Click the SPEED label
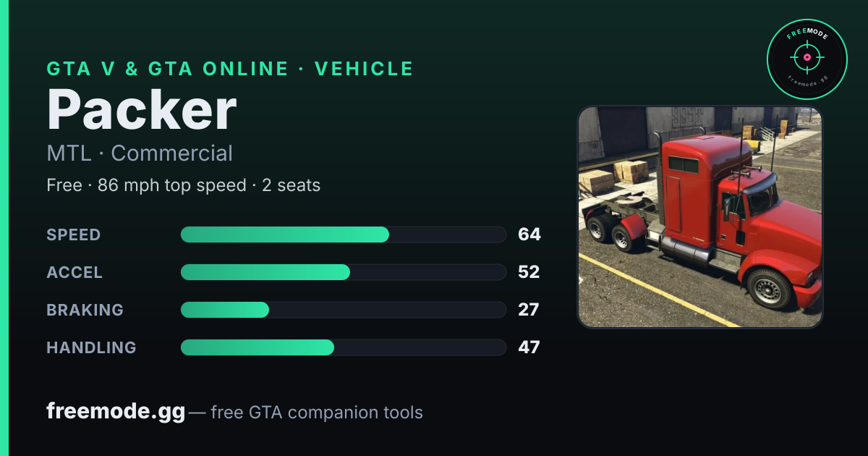 tap(74, 235)
